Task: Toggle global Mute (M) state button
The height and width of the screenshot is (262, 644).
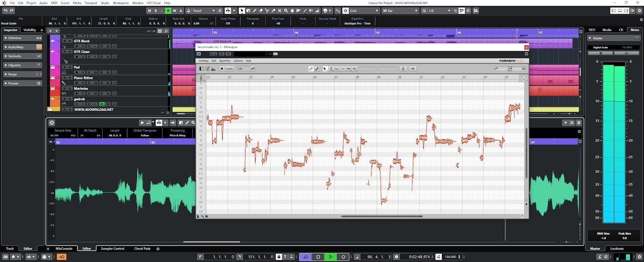Action: point(150,10)
